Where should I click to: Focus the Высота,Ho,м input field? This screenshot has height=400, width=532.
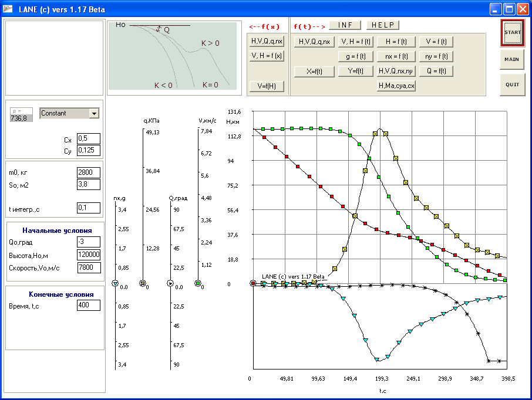click(x=89, y=255)
